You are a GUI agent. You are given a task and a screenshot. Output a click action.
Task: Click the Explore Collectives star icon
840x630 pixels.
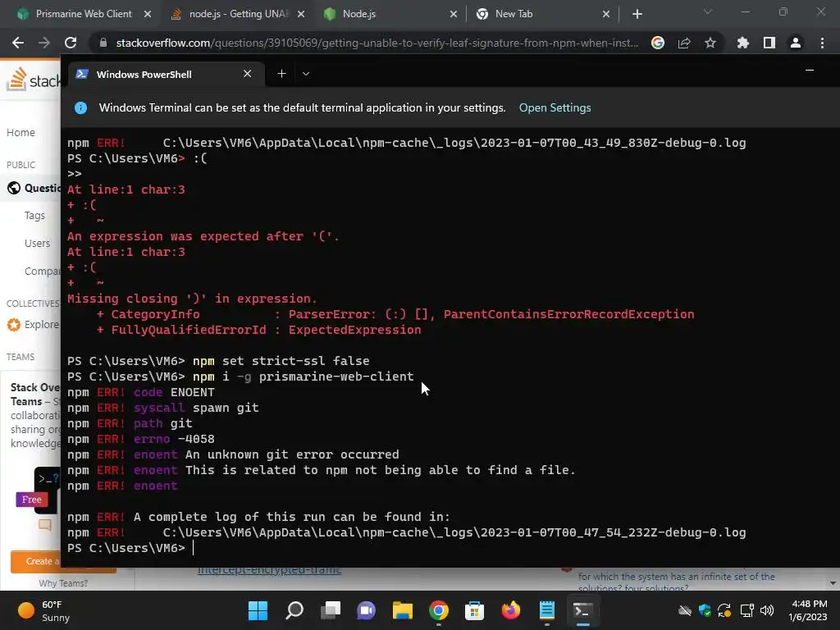(x=14, y=325)
